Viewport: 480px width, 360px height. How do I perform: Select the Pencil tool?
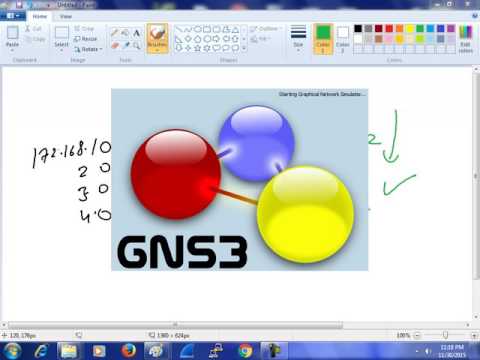coord(114,33)
